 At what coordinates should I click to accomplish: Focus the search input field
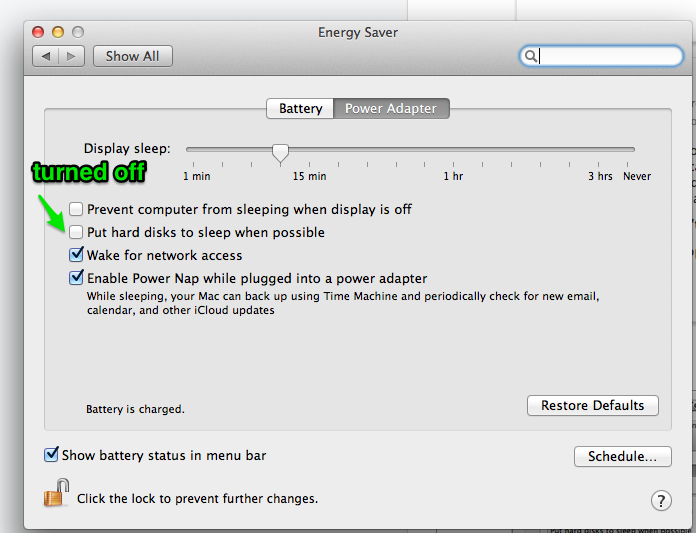(601, 56)
